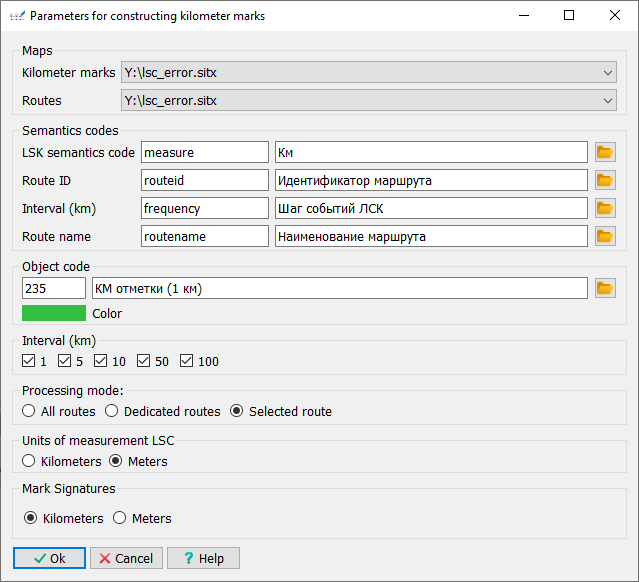Open the Object code browse folder icon

point(604,288)
